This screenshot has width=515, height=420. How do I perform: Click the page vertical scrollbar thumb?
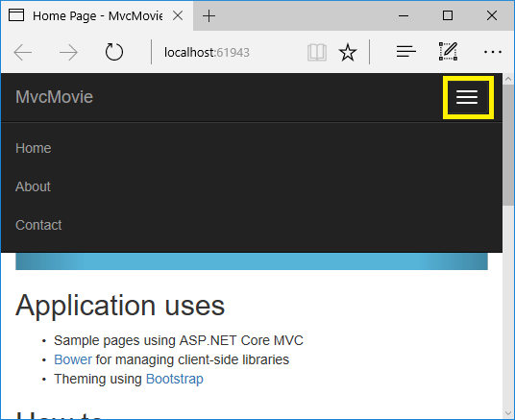coord(508,144)
